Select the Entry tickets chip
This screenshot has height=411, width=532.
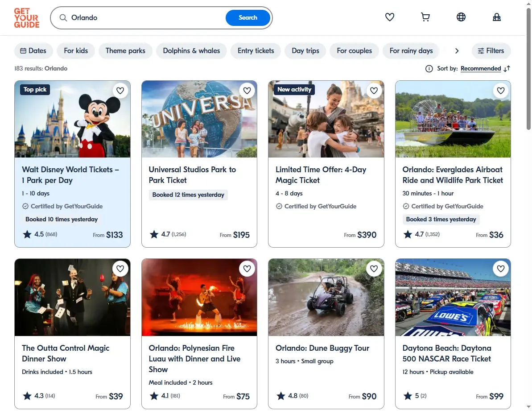(x=256, y=51)
